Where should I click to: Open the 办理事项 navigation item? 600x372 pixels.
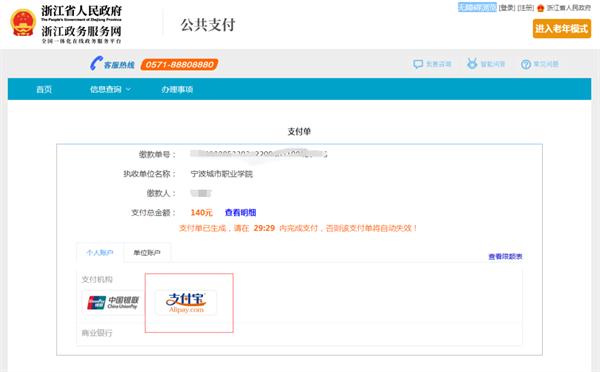pyautogui.click(x=177, y=89)
